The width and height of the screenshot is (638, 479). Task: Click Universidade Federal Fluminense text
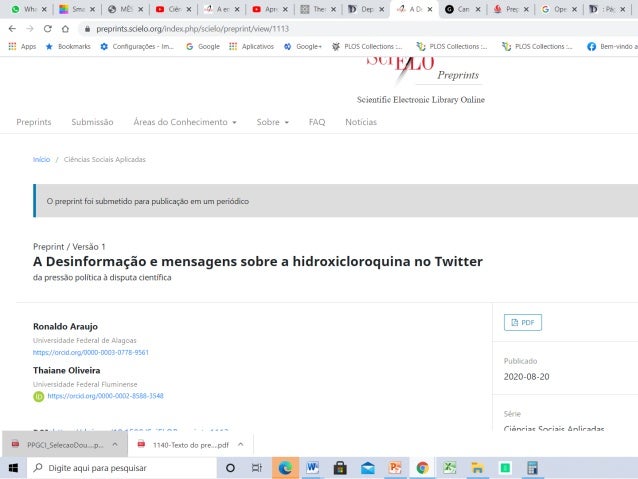click(x=85, y=384)
